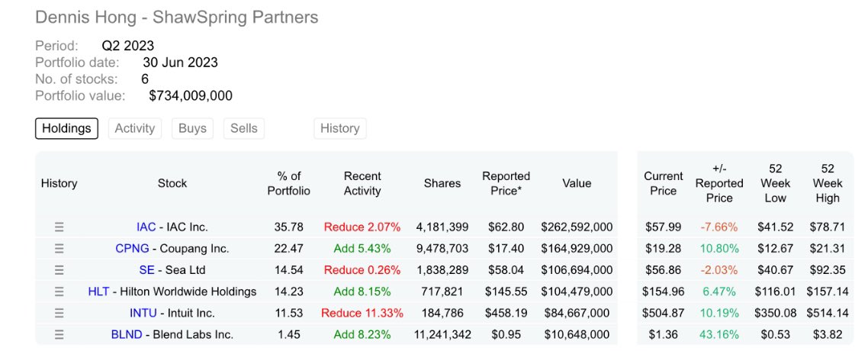Open the HLT stock link
868x351 pixels.
pos(98,291)
